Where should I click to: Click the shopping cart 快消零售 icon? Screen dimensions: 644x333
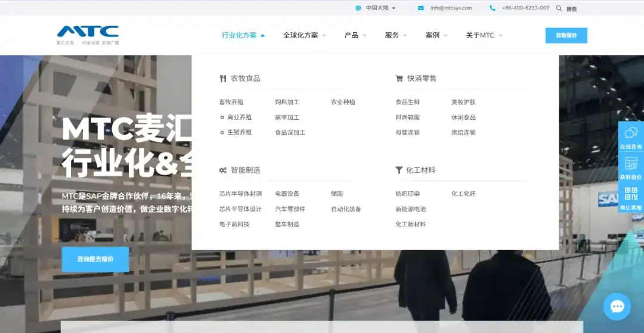399,78
